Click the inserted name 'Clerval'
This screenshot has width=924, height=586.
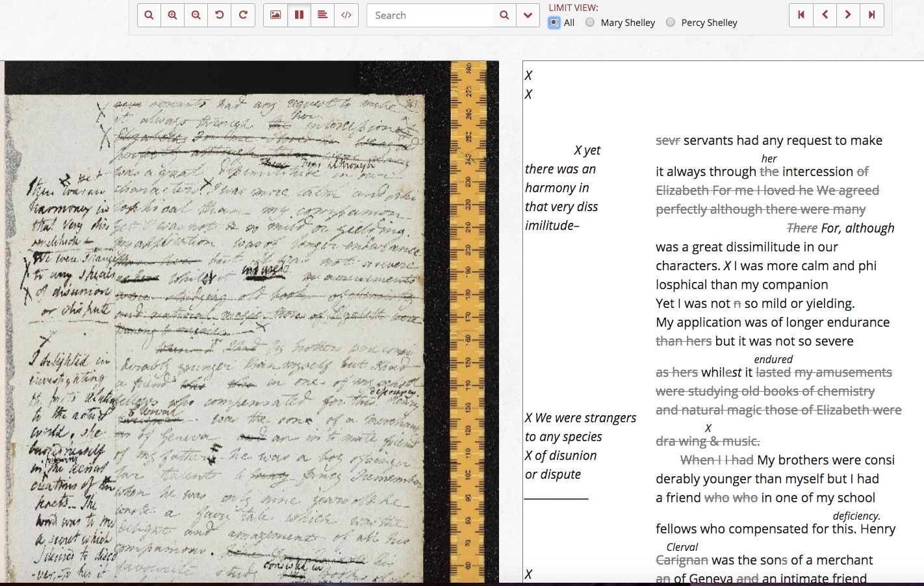[682, 547]
